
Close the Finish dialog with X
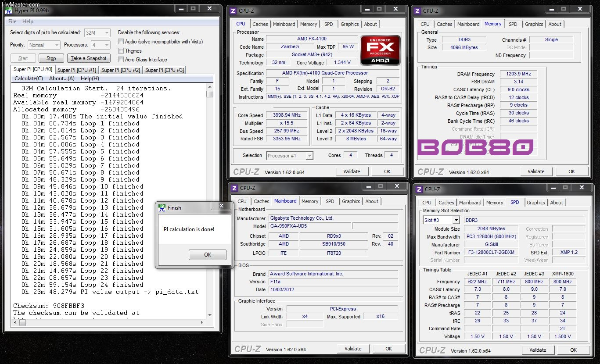pos(221,206)
